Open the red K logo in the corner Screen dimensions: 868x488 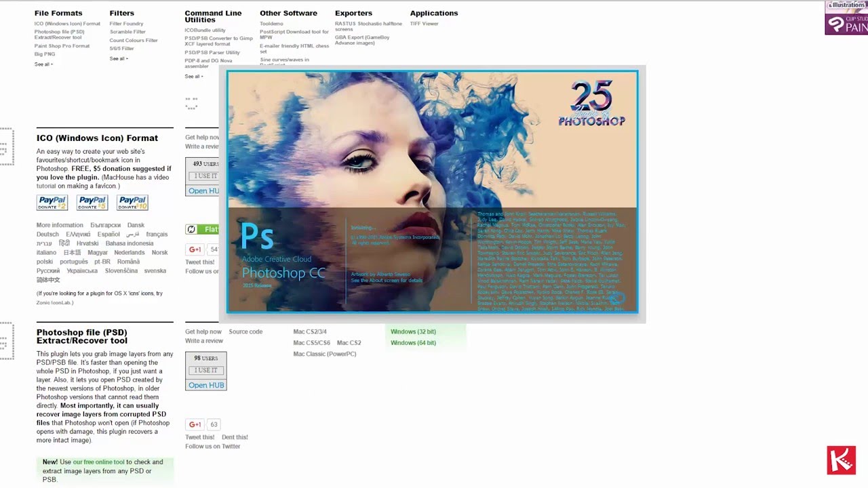[x=841, y=460]
